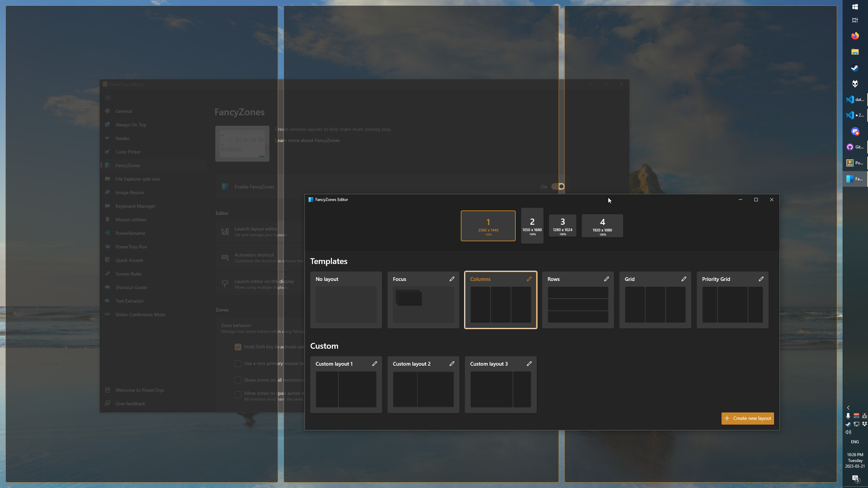Image resolution: width=868 pixels, height=488 pixels.
Task: Apply the Grid template
Action: (655, 300)
